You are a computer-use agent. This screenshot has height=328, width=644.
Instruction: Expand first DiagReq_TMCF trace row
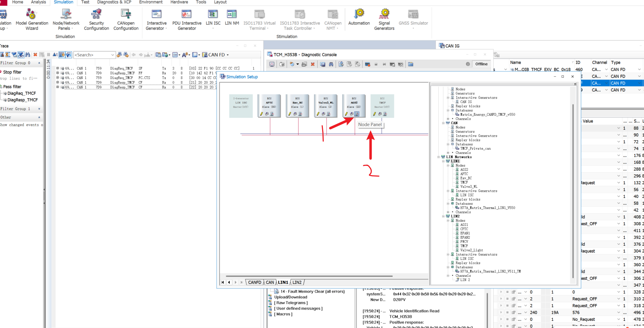coord(58,68)
